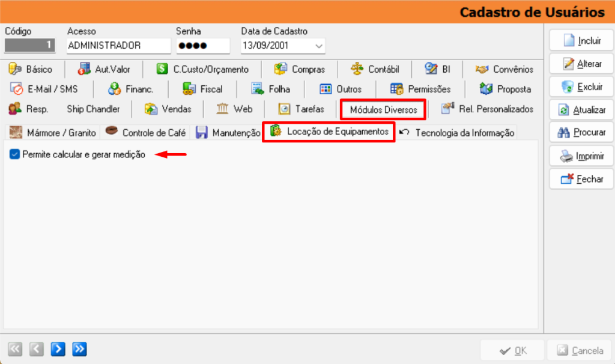Screen dimensions: 615x364
Task: Switch to Controle de Café subtab
Action: click(145, 133)
